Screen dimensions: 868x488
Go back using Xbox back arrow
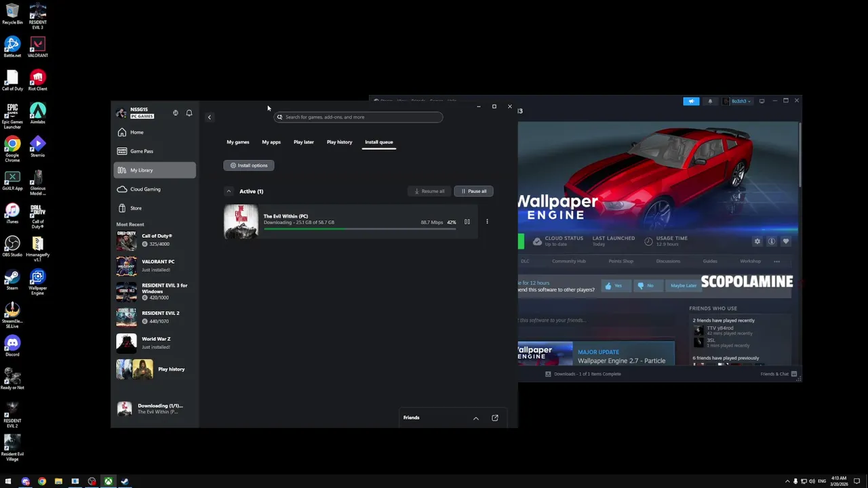tap(210, 117)
